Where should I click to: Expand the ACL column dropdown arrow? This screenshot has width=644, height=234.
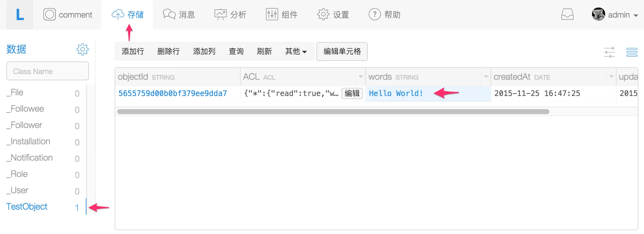point(361,77)
